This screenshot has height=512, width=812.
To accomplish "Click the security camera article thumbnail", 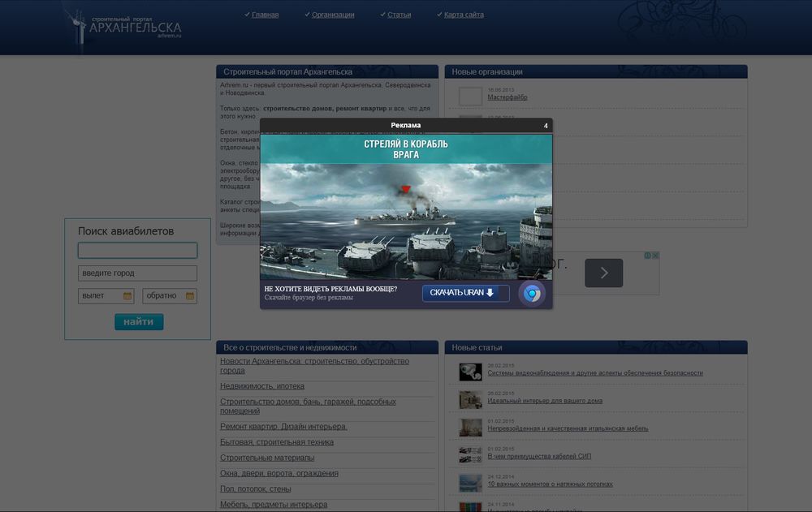I will click(470, 372).
